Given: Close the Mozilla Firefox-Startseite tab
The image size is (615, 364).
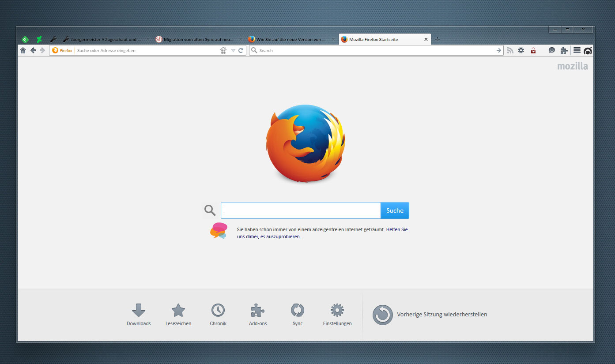Looking at the screenshot, I should click(426, 39).
